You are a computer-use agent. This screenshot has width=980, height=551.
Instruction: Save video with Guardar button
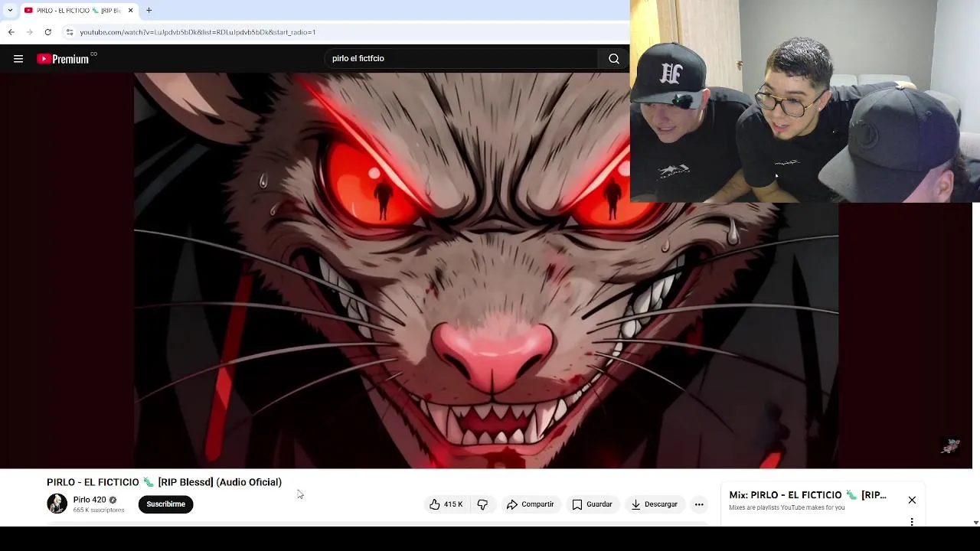coord(593,504)
